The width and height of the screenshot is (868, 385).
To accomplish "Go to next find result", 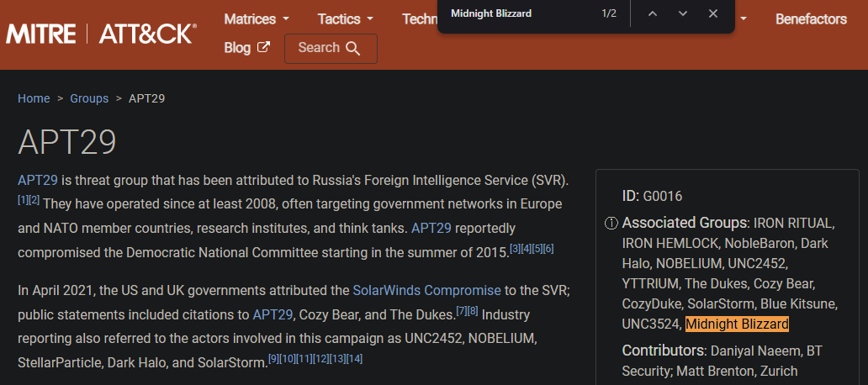I will point(683,13).
